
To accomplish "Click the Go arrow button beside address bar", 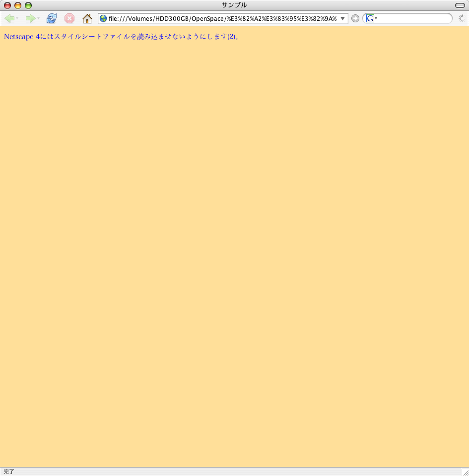I will [x=355, y=18].
